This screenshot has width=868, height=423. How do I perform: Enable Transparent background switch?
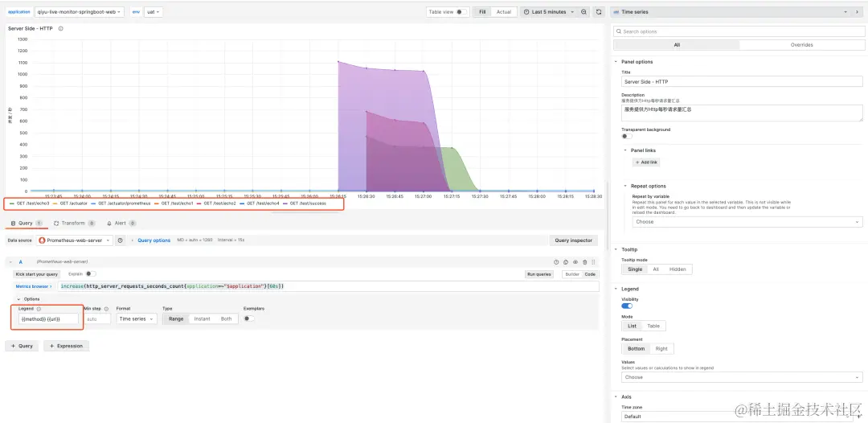click(x=627, y=136)
